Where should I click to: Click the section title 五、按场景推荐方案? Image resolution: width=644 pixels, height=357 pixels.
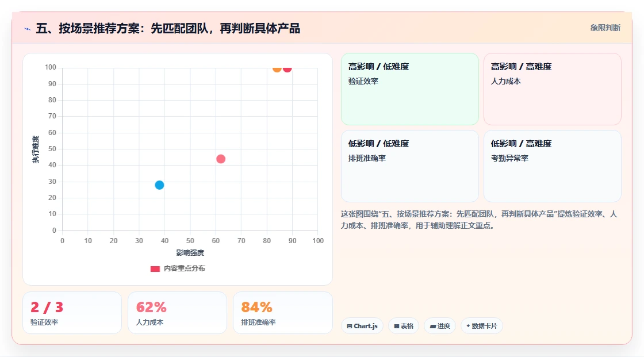[x=167, y=28]
